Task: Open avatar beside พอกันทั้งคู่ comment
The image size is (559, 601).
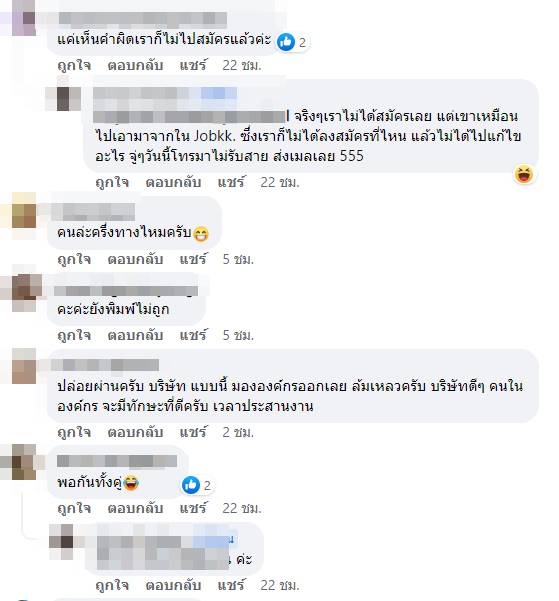Action: coord(24,462)
